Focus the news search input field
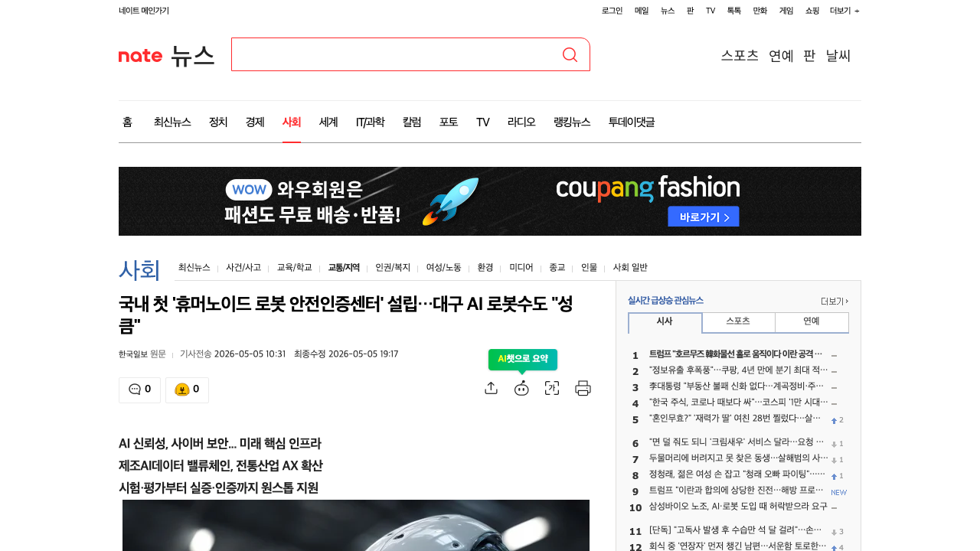Image resolution: width=980 pixels, height=551 pixels. (x=395, y=54)
